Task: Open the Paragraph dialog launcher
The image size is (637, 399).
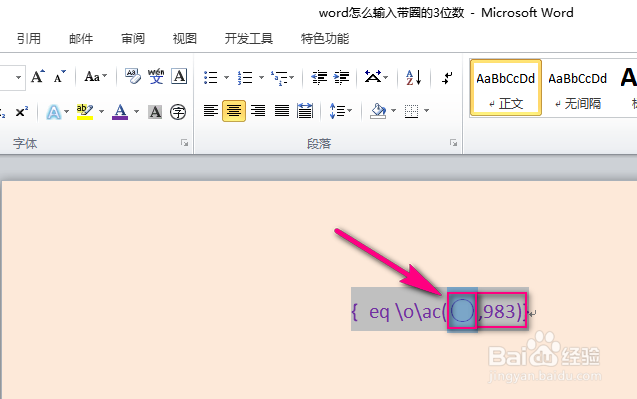Action: [453, 143]
